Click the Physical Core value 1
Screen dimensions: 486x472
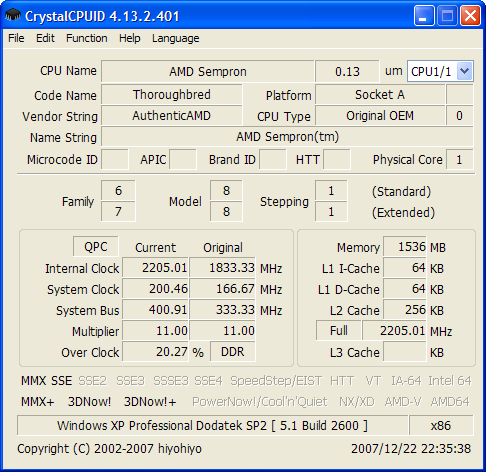(x=459, y=160)
